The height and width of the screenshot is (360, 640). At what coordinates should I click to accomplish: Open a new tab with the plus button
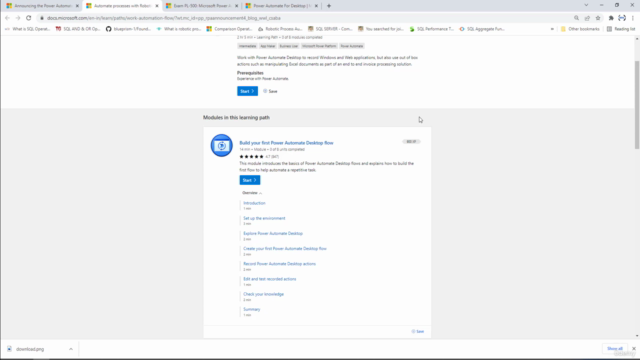click(x=329, y=6)
